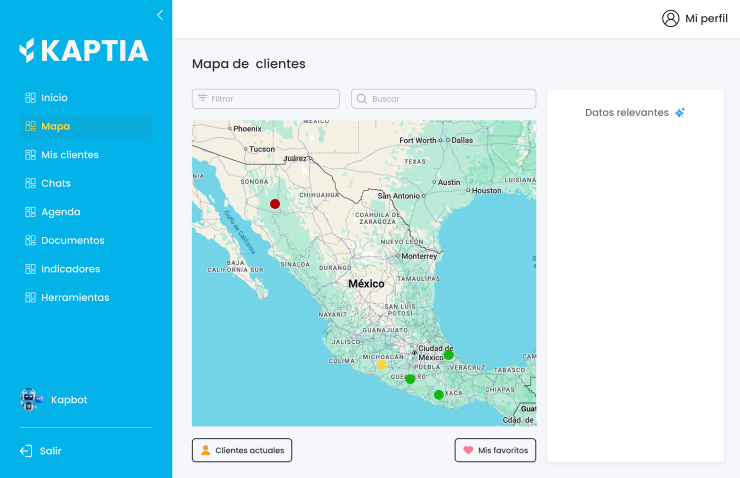Click the Chats grid icon
This screenshot has width=740, height=478.
(x=30, y=184)
